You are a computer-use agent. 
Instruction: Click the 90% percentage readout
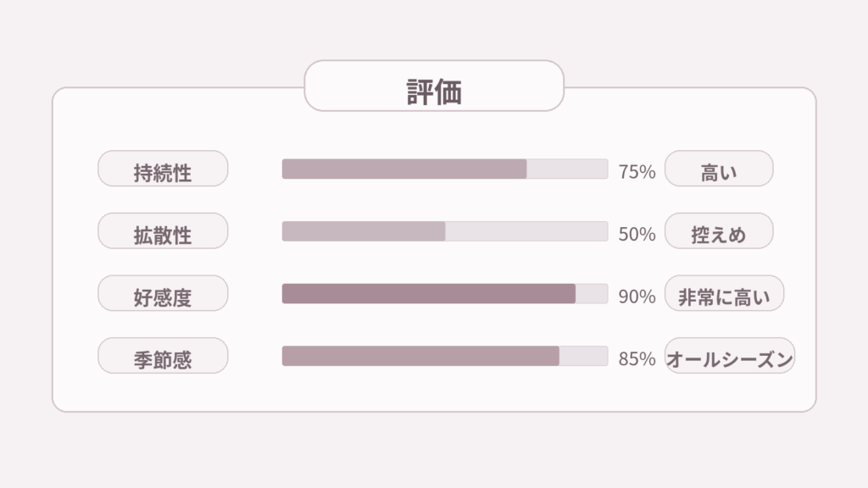click(637, 297)
